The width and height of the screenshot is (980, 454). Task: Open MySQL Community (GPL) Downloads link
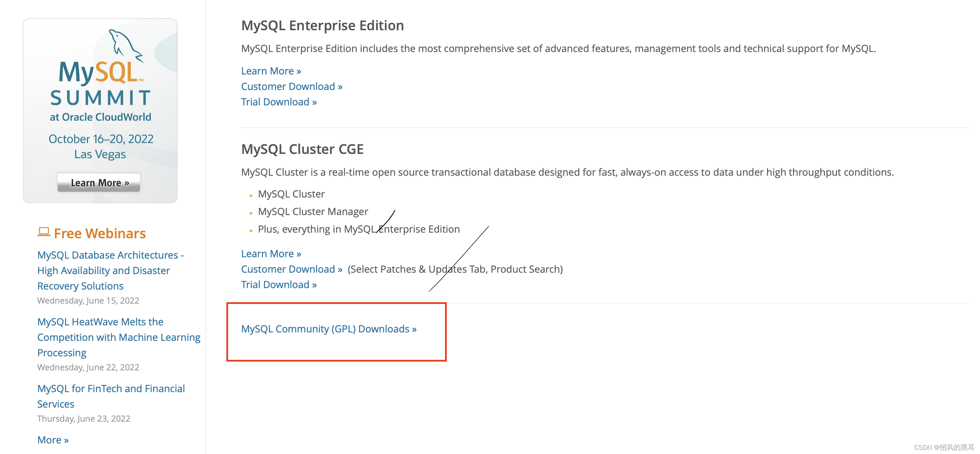point(329,329)
